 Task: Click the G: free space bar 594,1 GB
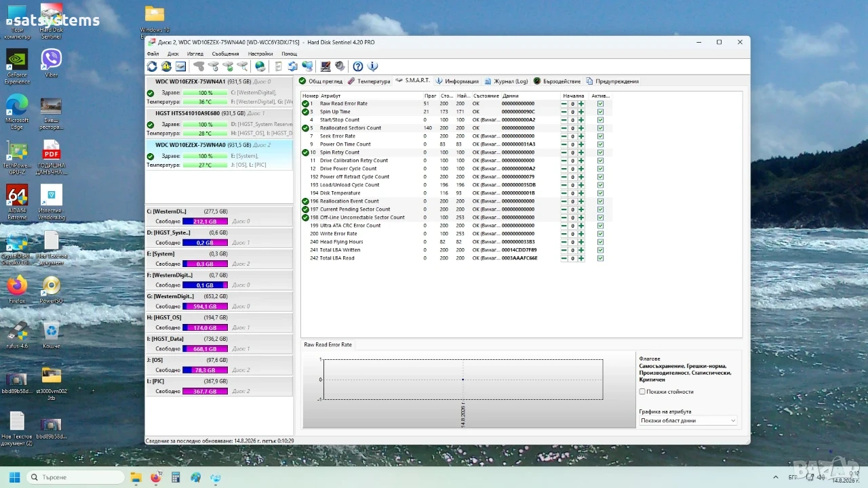point(205,306)
